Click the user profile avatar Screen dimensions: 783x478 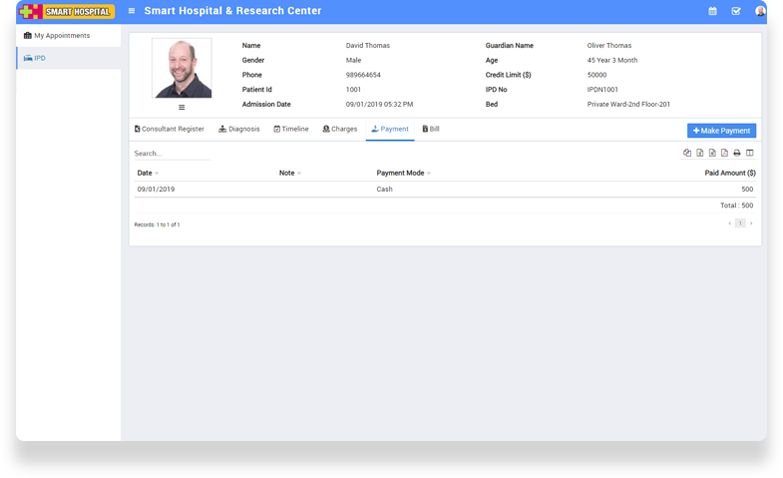(760, 11)
